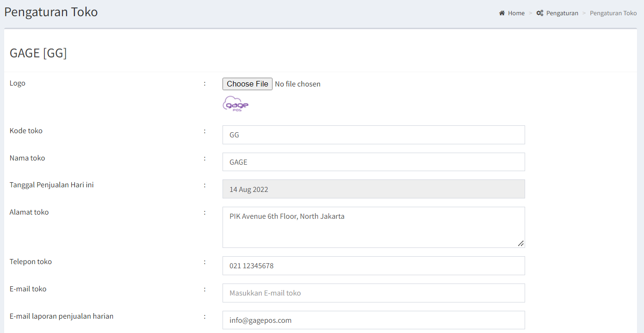This screenshot has height=333, width=644.
Task: Click the No file chosen text
Action: (x=297, y=84)
